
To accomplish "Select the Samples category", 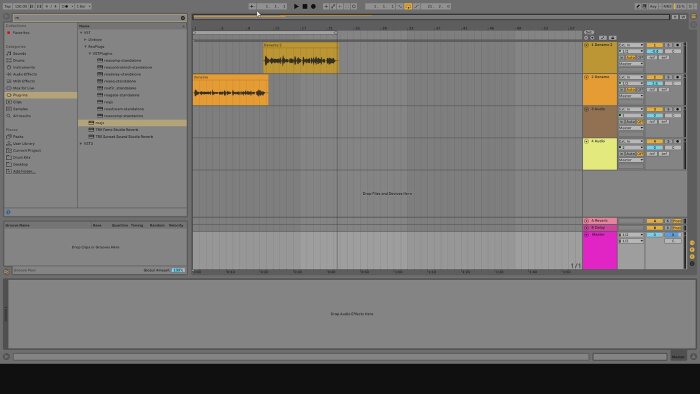I will 20,109.
